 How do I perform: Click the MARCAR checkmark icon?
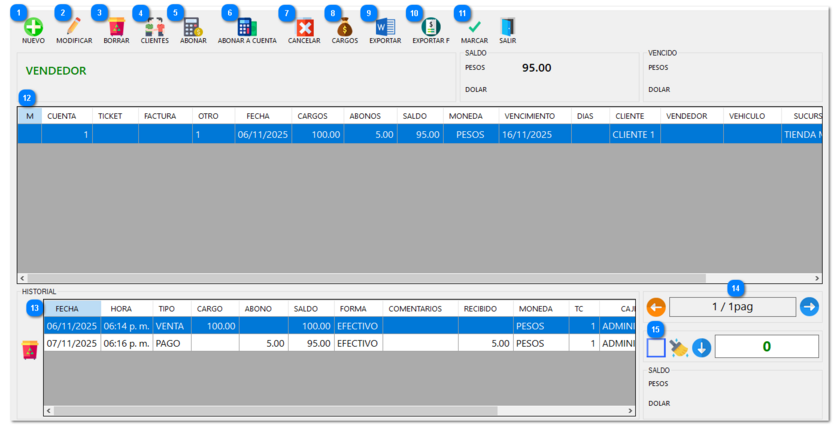474,27
